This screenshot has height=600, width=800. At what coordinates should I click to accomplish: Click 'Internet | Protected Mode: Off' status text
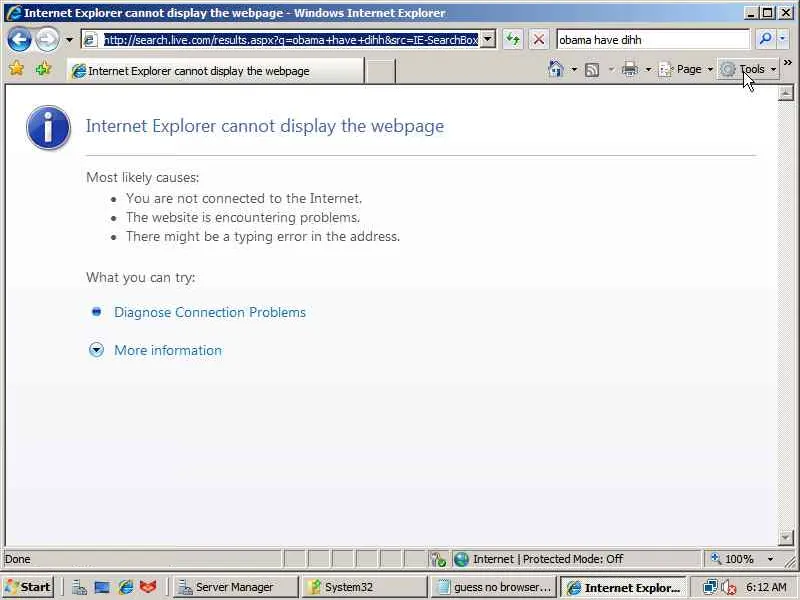548,559
